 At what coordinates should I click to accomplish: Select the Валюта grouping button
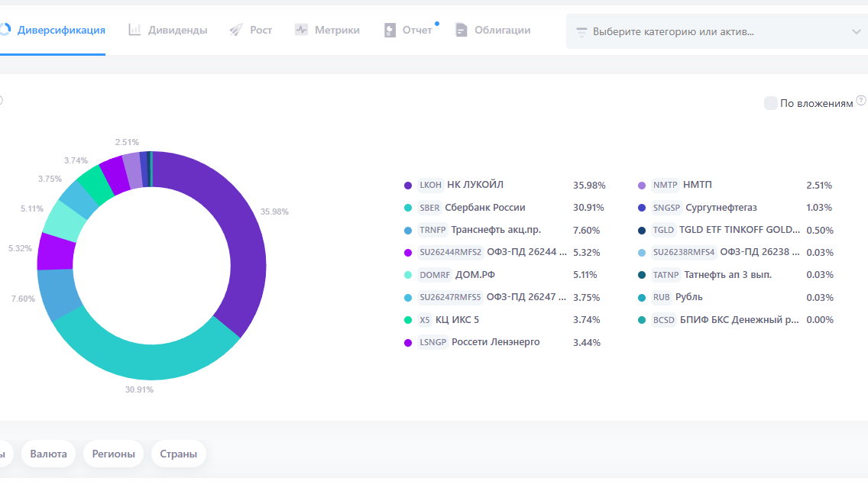tap(48, 454)
